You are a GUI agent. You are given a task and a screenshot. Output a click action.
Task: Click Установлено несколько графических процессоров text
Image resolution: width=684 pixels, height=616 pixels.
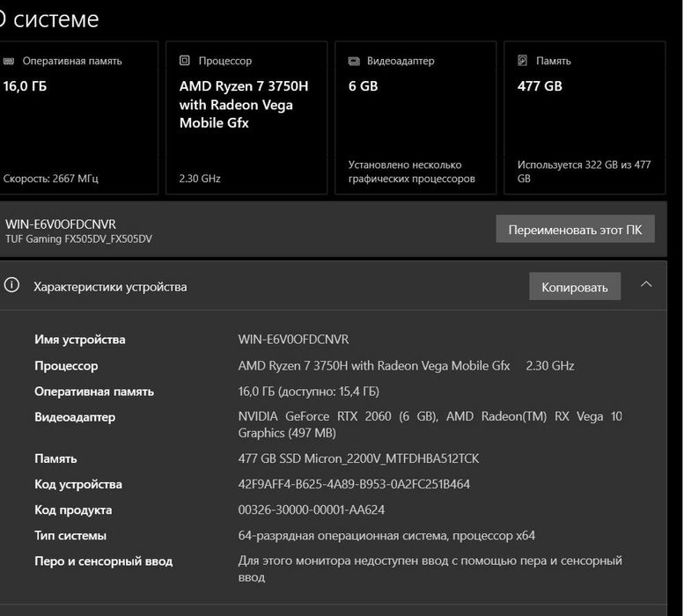(x=412, y=172)
